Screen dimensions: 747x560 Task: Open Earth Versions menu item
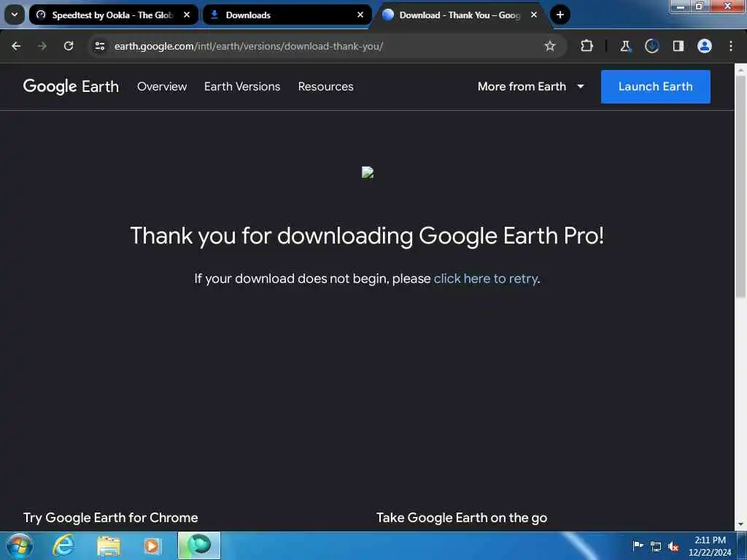tap(242, 87)
